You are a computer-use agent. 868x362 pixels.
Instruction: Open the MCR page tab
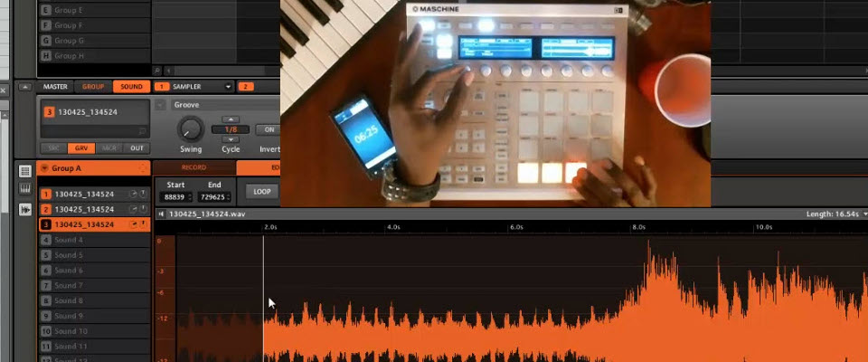[x=109, y=148]
